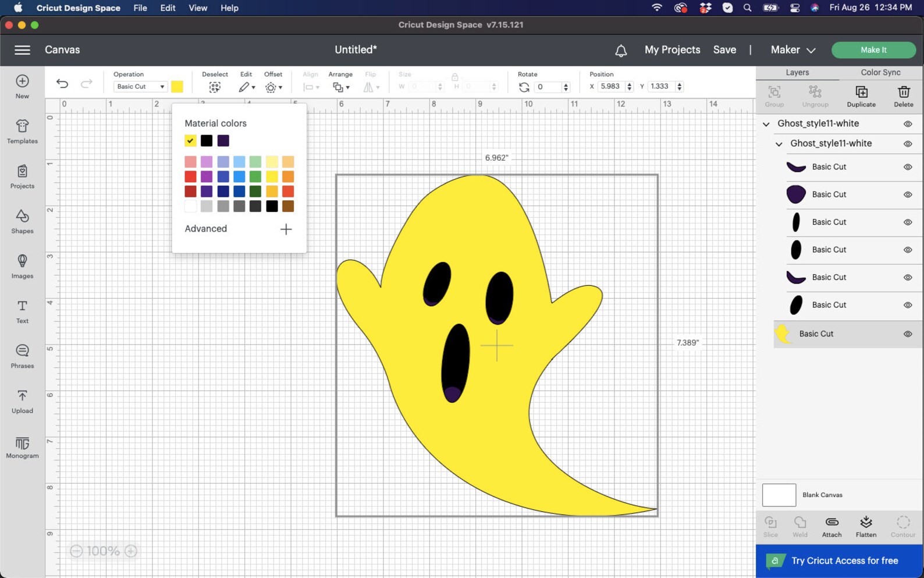Click the Make It button

click(x=873, y=50)
